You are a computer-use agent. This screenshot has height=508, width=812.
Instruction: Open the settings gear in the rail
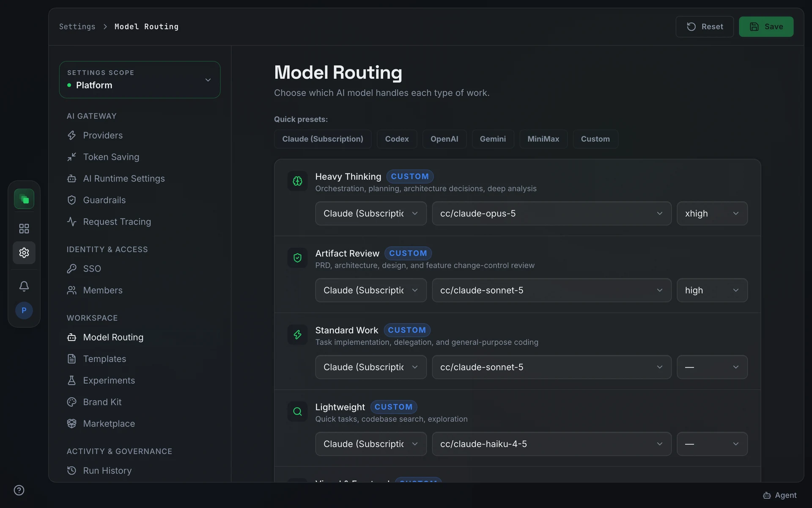point(24,253)
